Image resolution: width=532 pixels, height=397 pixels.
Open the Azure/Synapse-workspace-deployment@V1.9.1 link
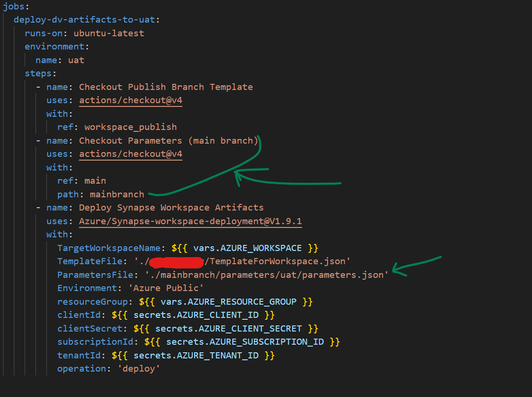coord(190,221)
